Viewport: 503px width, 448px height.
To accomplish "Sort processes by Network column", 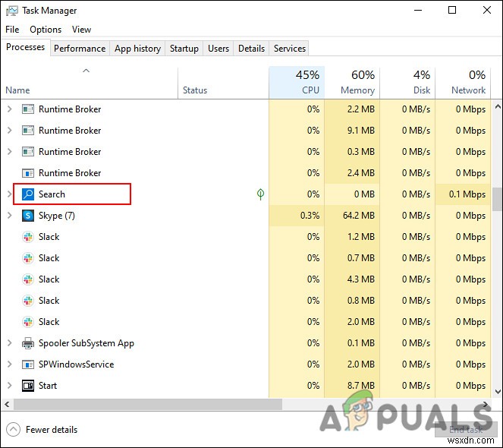I will pyautogui.click(x=463, y=83).
